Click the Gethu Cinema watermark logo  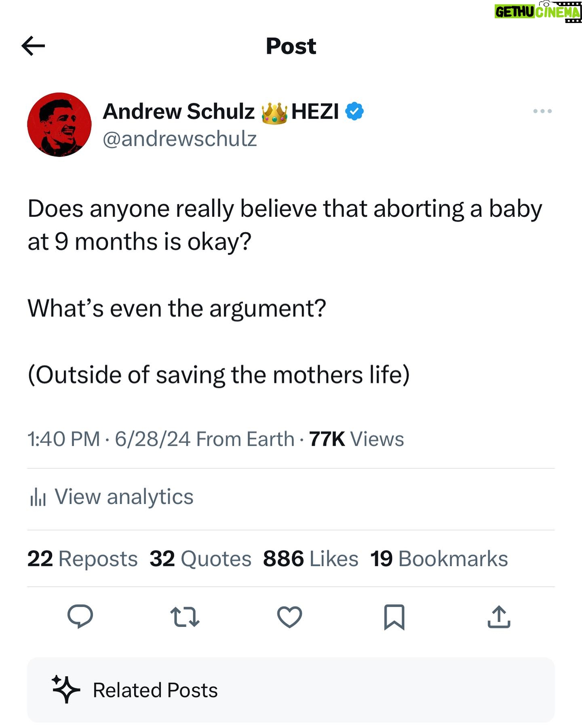[538, 11]
